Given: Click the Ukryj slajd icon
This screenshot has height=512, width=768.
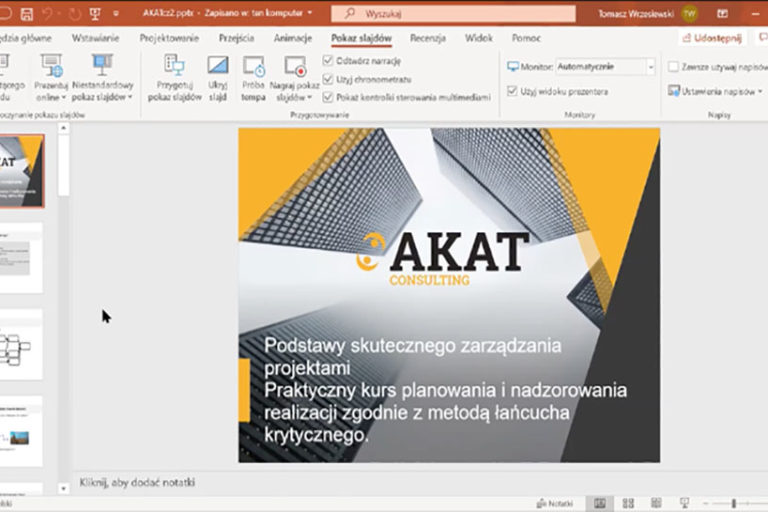Looking at the screenshot, I should click(217, 68).
